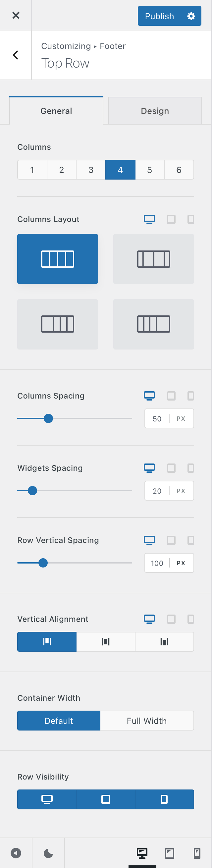
Task: Switch preview to mobile in bottom bar
Action: coord(197,853)
